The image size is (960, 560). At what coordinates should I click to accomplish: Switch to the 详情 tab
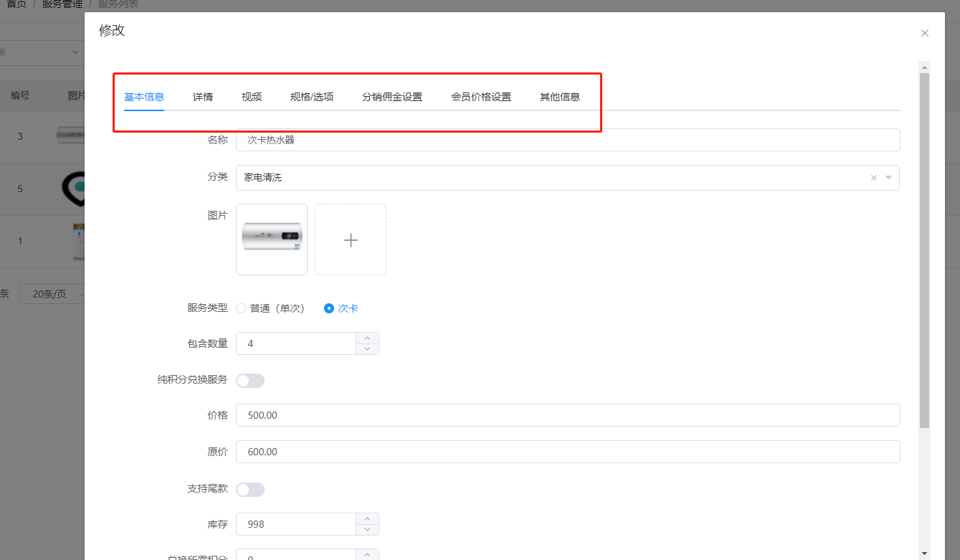click(203, 97)
